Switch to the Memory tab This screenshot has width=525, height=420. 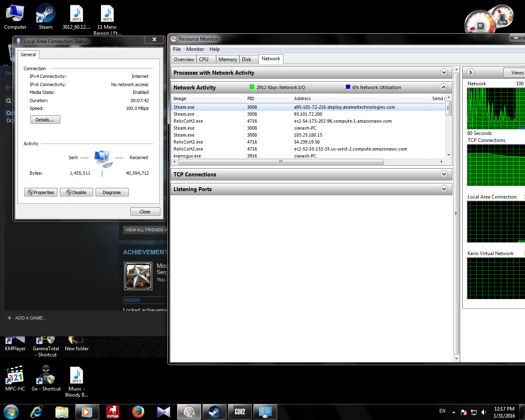[x=228, y=59]
